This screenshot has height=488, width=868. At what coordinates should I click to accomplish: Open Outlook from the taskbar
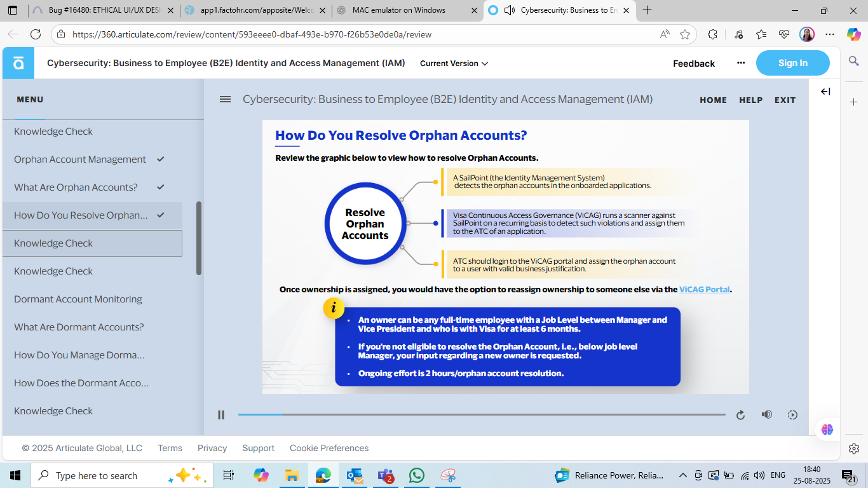(355, 475)
